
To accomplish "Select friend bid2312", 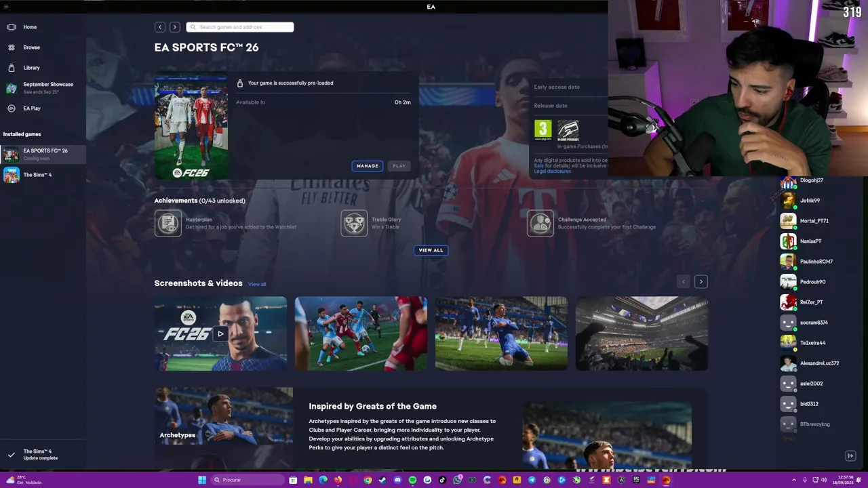I will [809, 404].
